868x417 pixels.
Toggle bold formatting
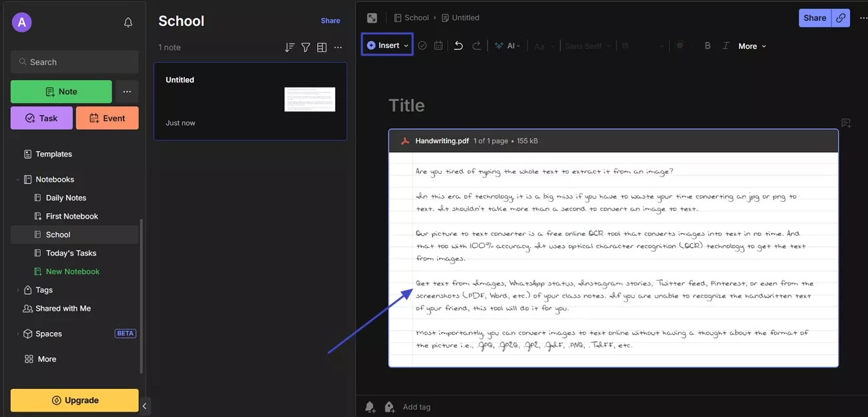click(x=706, y=45)
